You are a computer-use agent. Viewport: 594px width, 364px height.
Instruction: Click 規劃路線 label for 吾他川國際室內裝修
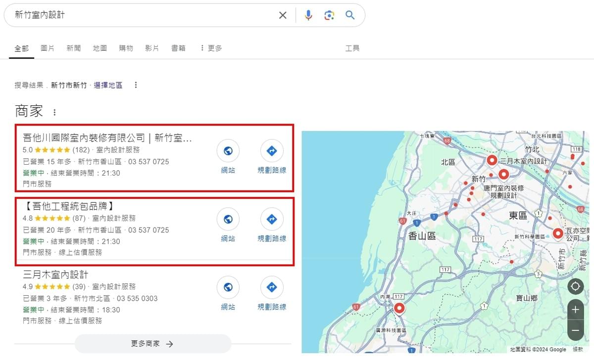click(272, 170)
